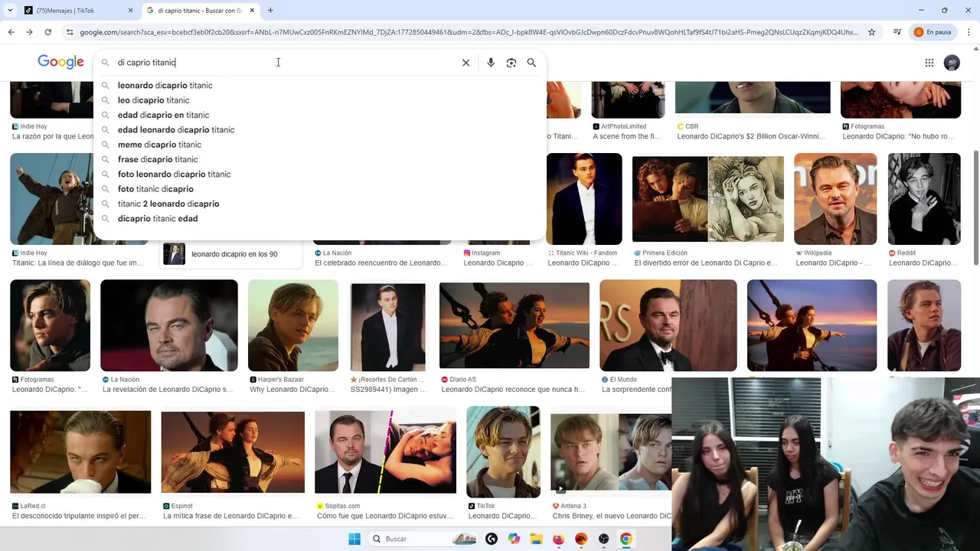Open the Primera Edición sketch image result
980x551 pixels.
click(x=708, y=199)
